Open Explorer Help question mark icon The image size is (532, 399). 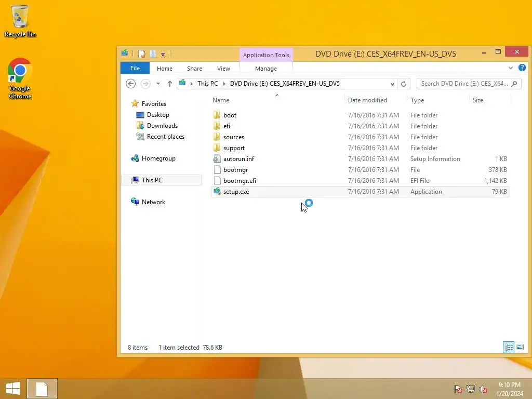click(x=522, y=68)
